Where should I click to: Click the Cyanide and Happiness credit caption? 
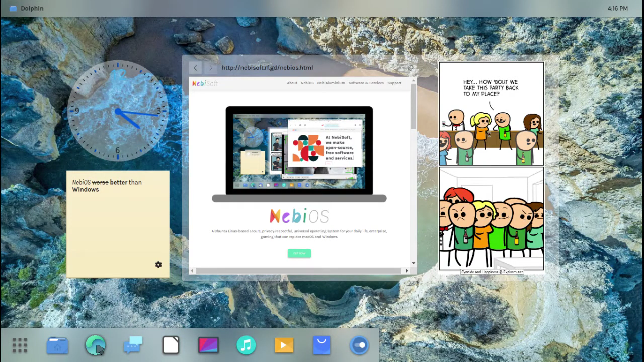tap(492, 272)
